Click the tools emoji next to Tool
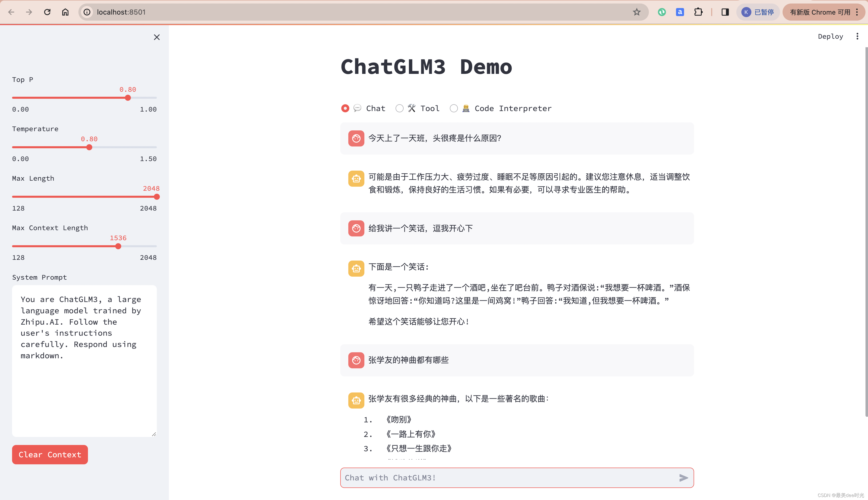This screenshot has height=500, width=868. [x=412, y=108]
